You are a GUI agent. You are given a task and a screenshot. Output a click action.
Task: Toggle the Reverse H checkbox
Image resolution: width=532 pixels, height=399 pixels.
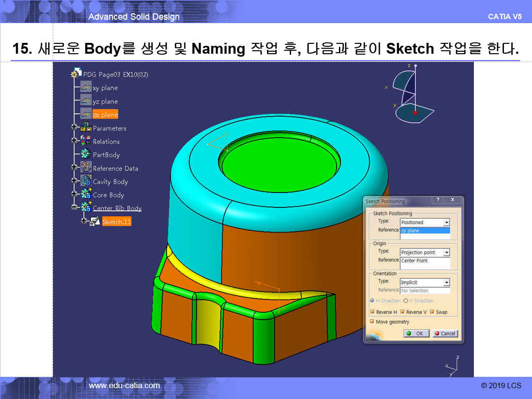(372, 312)
